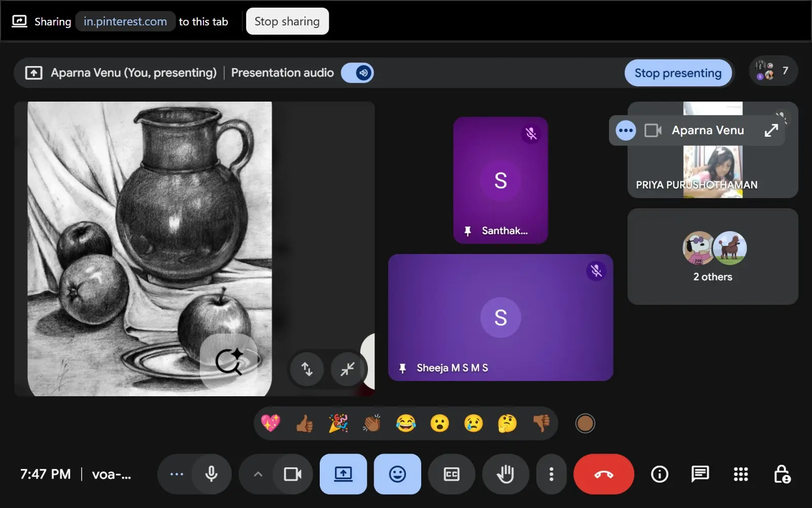Click the 7:47 PM clock text
Image resolution: width=812 pixels, height=508 pixels.
[x=46, y=474]
